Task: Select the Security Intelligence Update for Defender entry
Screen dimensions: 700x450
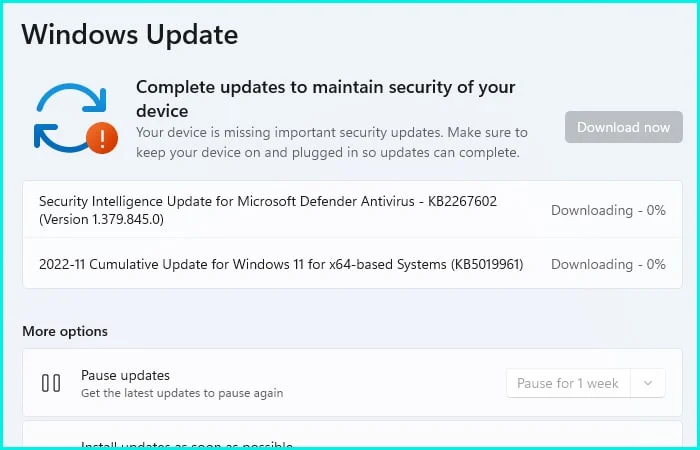Action: tap(267, 201)
